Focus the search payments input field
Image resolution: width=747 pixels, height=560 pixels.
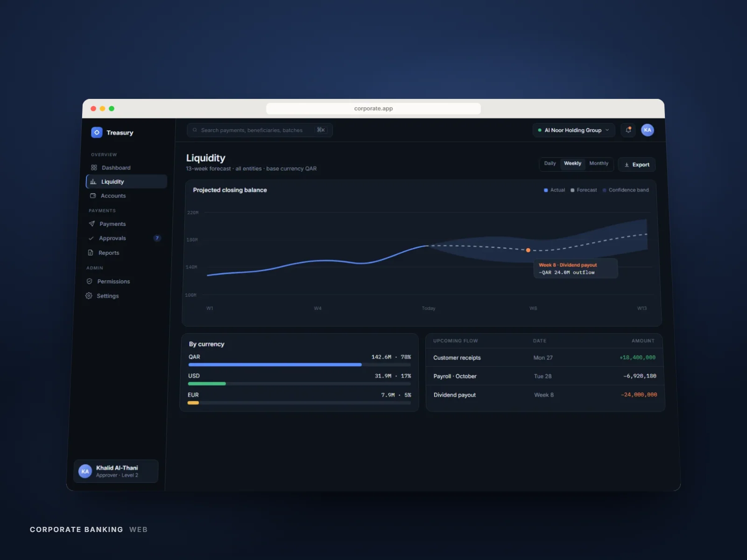tap(260, 130)
